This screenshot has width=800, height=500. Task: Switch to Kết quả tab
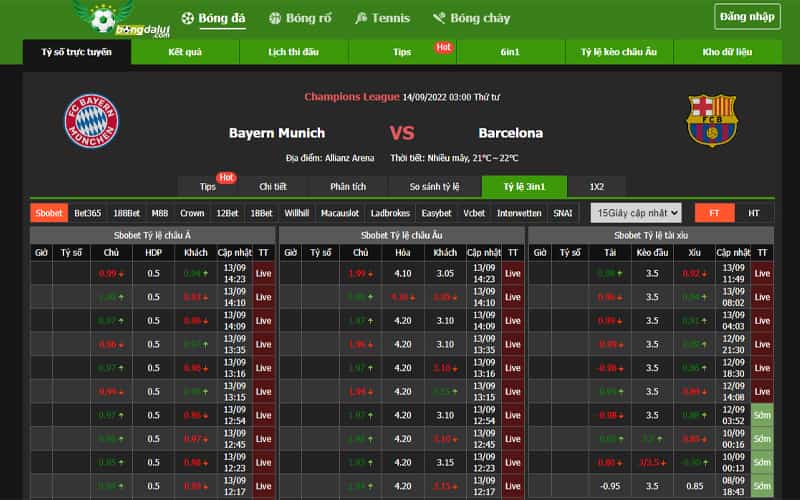point(185,52)
